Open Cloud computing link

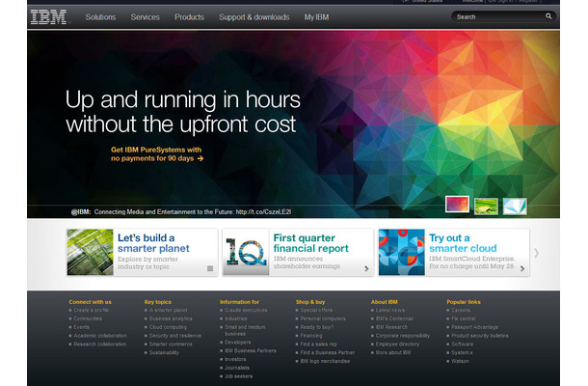168,327
